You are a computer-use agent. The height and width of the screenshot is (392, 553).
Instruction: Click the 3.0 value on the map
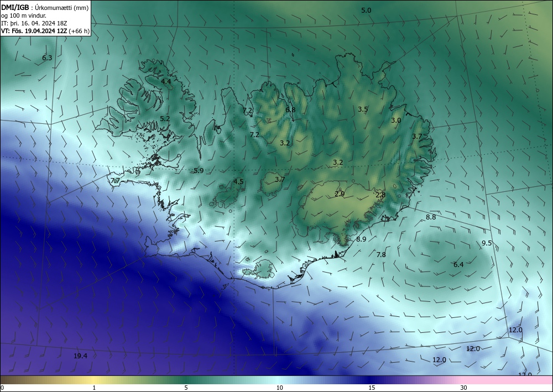[x=396, y=120]
